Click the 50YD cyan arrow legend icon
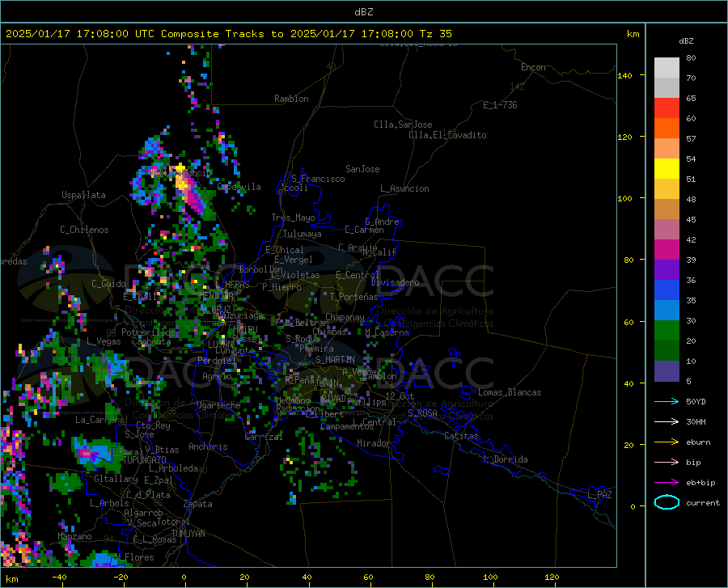Image resolution: width=728 pixels, height=588 pixels. tap(667, 401)
